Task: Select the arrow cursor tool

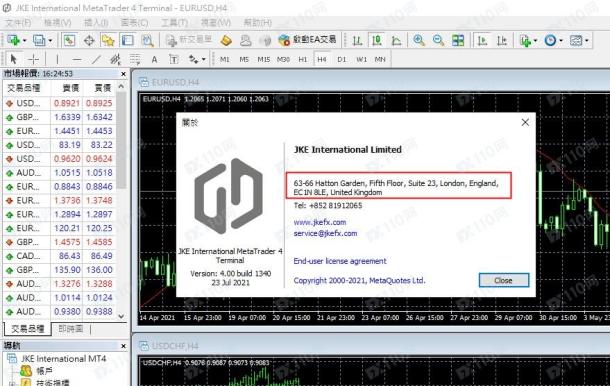Action: click(14, 59)
